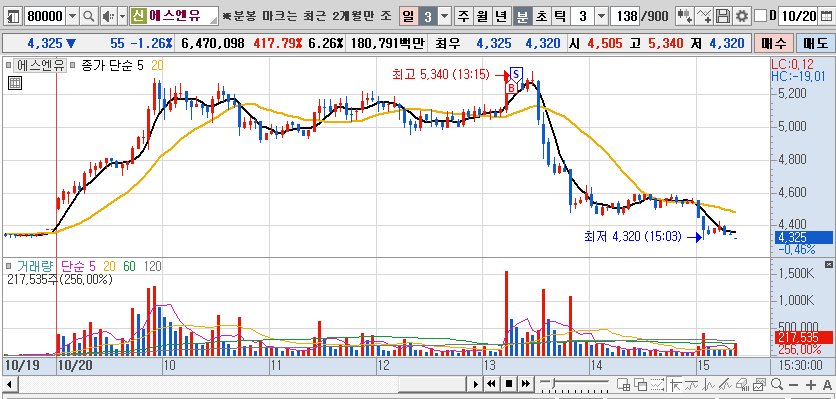The width and height of the screenshot is (836, 399).
Task: Add line indicator overlay icon
Action: (705, 17)
